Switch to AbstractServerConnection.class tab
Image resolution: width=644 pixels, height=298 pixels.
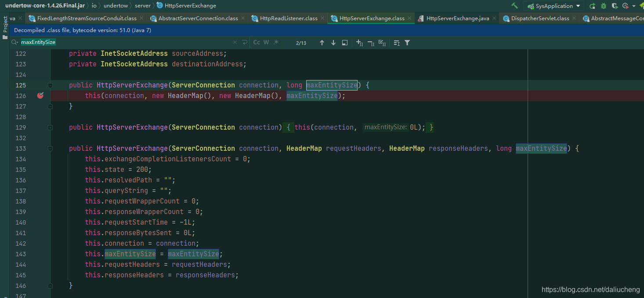point(198,18)
